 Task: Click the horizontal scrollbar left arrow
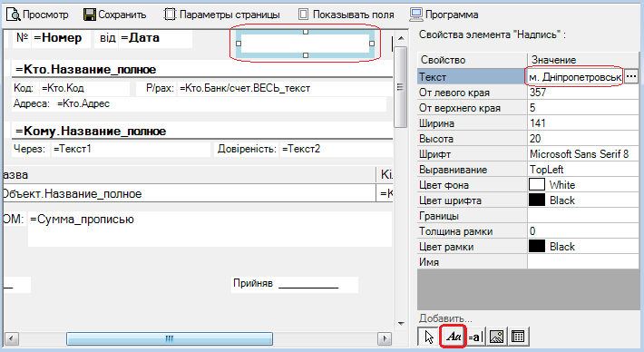(x=11, y=339)
